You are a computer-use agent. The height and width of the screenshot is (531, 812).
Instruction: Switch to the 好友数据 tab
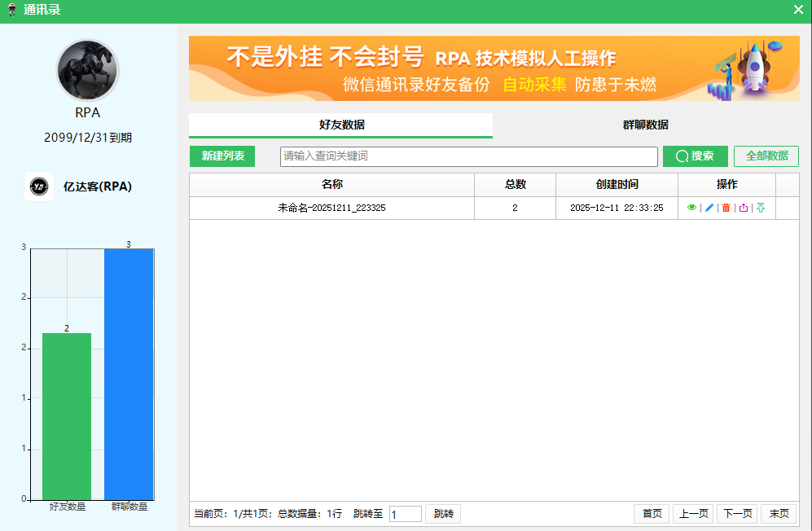coord(341,125)
